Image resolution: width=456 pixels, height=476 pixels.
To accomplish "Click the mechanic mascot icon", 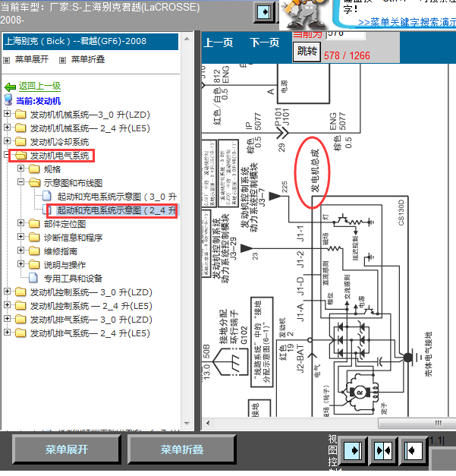I will [304, 14].
